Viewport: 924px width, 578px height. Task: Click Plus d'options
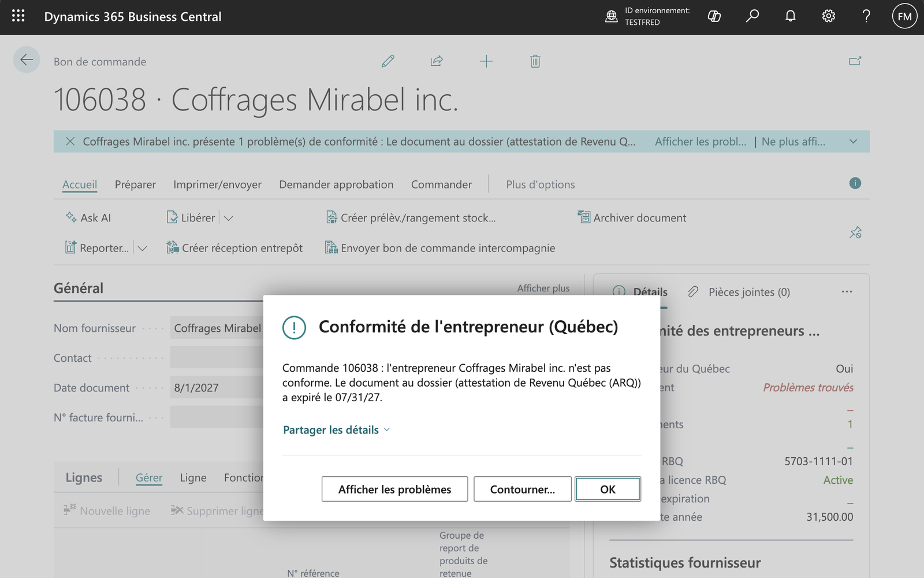point(541,184)
